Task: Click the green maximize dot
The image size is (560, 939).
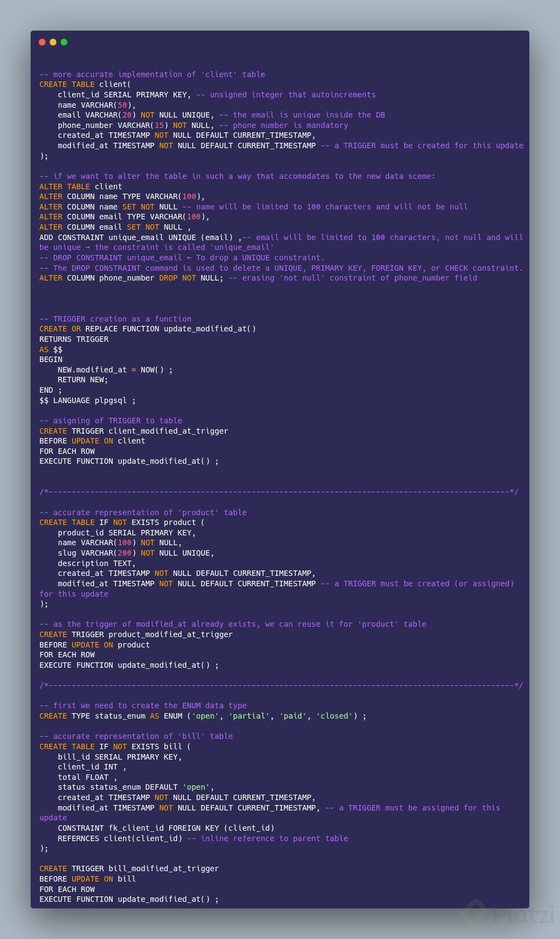Action: pos(64,42)
